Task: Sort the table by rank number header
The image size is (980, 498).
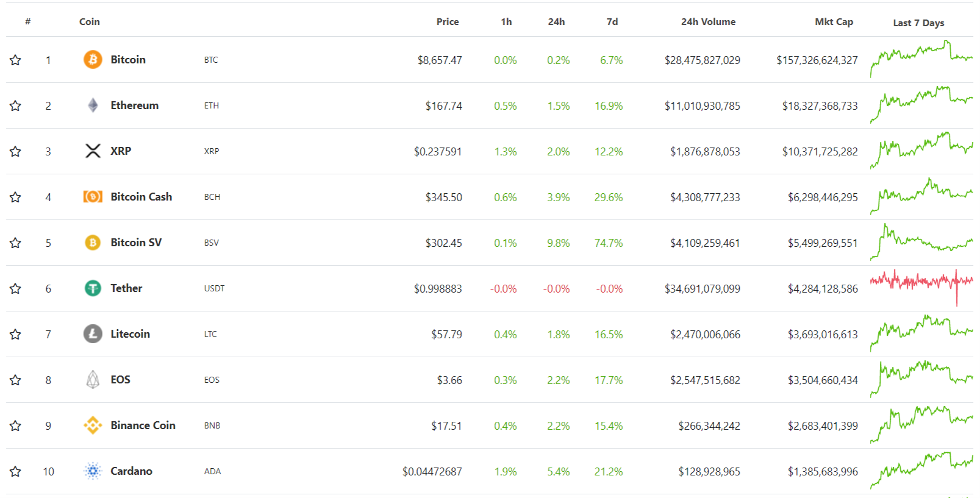Action: tap(28, 21)
